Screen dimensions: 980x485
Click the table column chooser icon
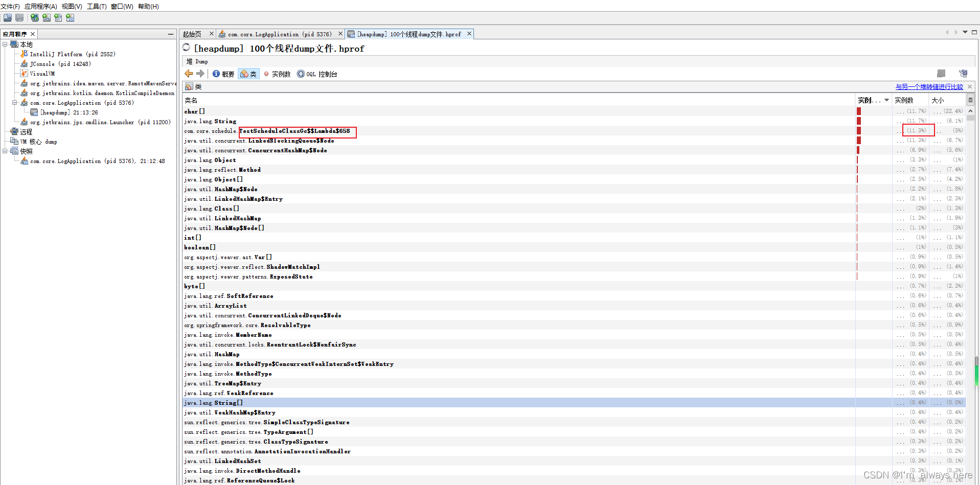(x=970, y=100)
